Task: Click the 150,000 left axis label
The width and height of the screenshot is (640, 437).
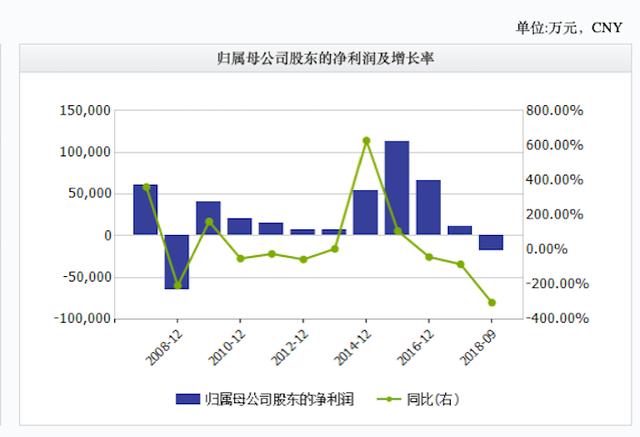Action: point(85,111)
